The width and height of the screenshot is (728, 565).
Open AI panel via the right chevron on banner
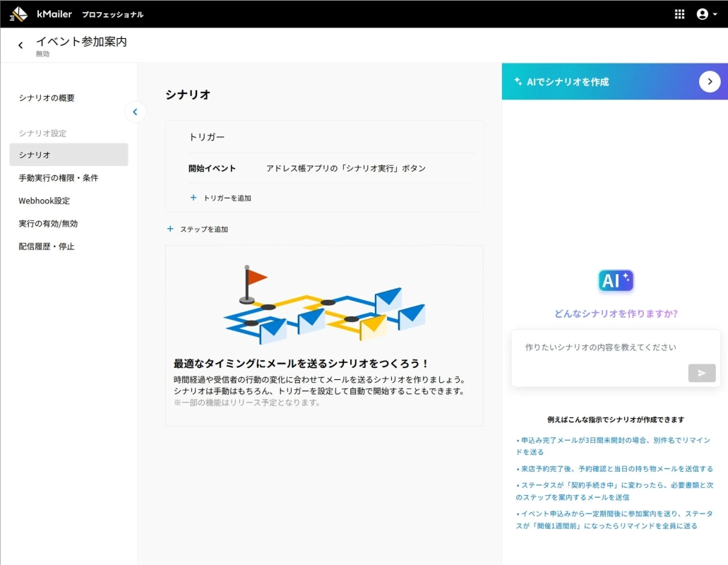click(710, 81)
